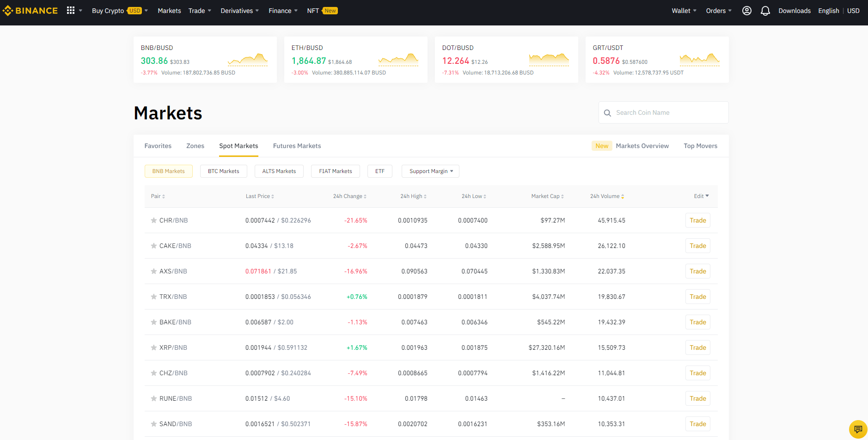Sort the table by 24h High
This screenshot has width=868, height=440.
414,196
